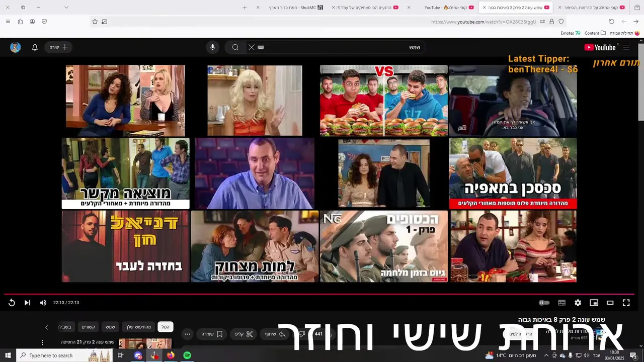Create a clip with the קליפ button
This screenshot has height=362, width=644.
click(x=245, y=334)
